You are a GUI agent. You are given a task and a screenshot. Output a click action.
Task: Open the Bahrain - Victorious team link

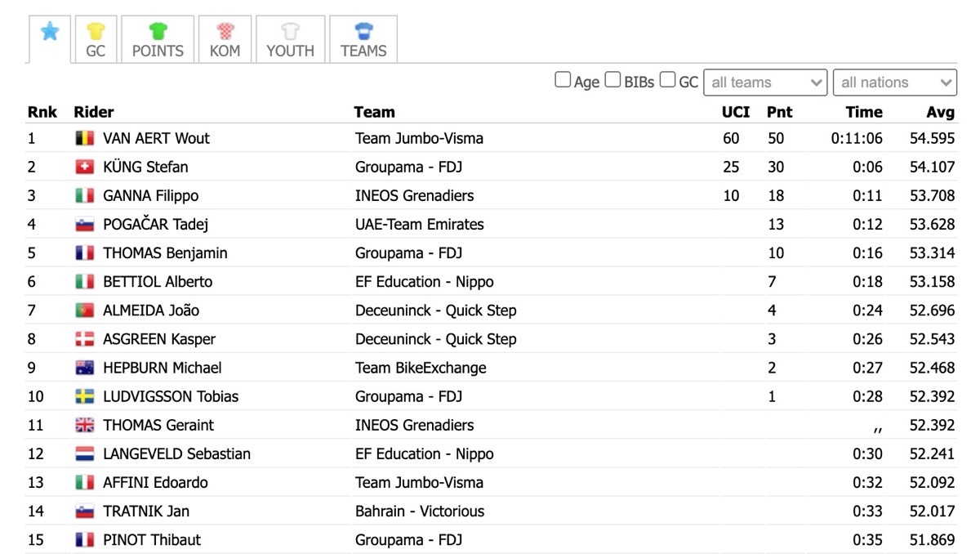(x=420, y=512)
